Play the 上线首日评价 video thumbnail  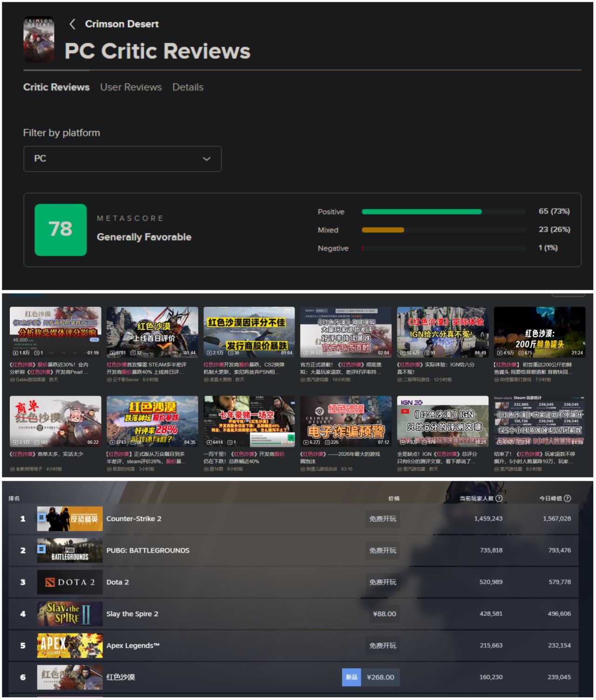pyautogui.click(x=152, y=332)
